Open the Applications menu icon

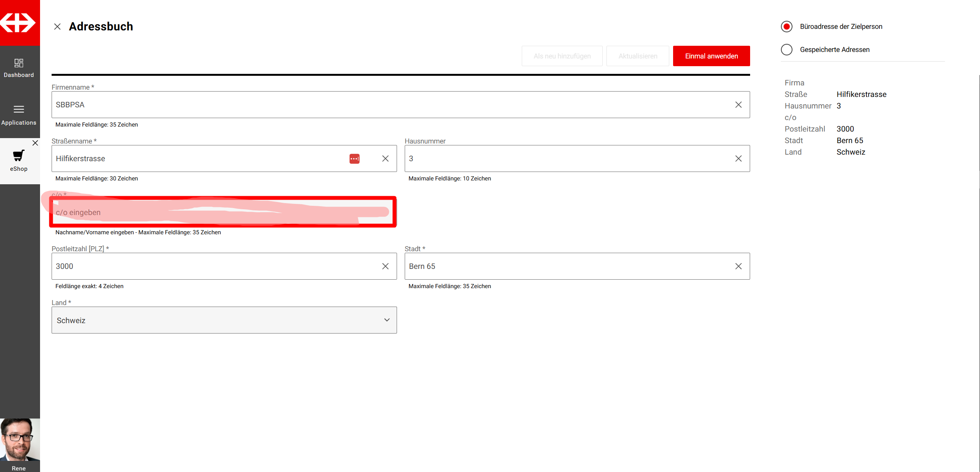[19, 109]
